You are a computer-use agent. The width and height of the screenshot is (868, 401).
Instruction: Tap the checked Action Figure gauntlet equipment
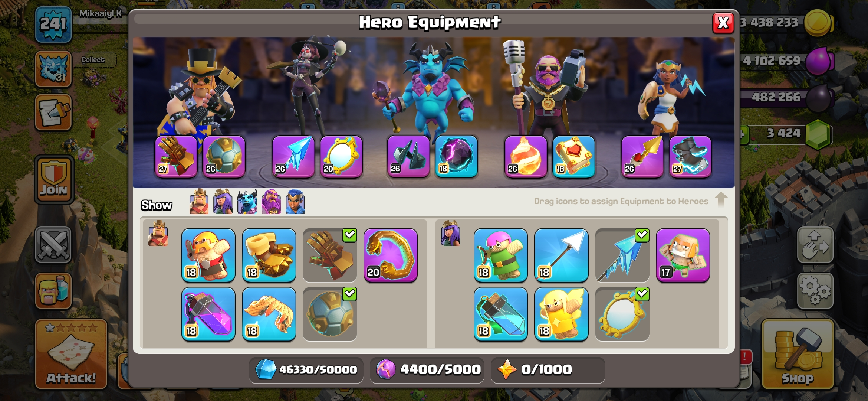pos(330,255)
